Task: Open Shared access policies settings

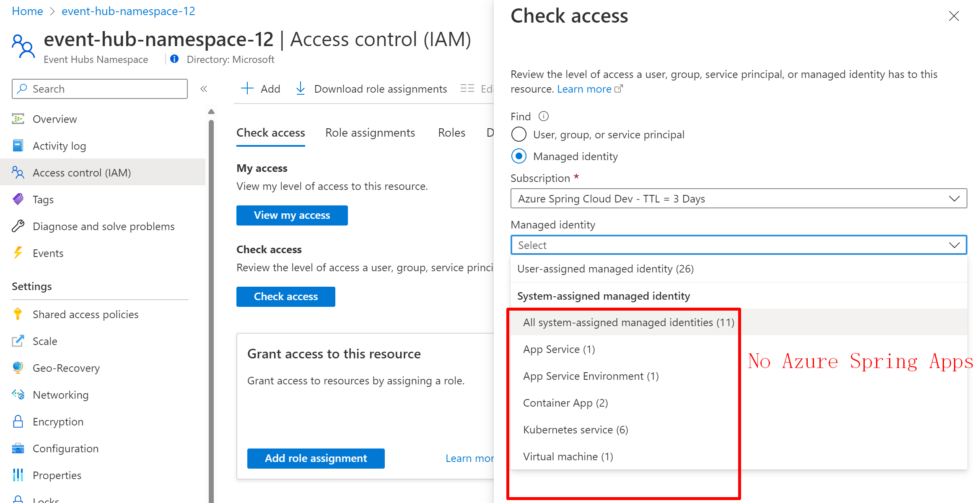Action: click(x=103, y=314)
